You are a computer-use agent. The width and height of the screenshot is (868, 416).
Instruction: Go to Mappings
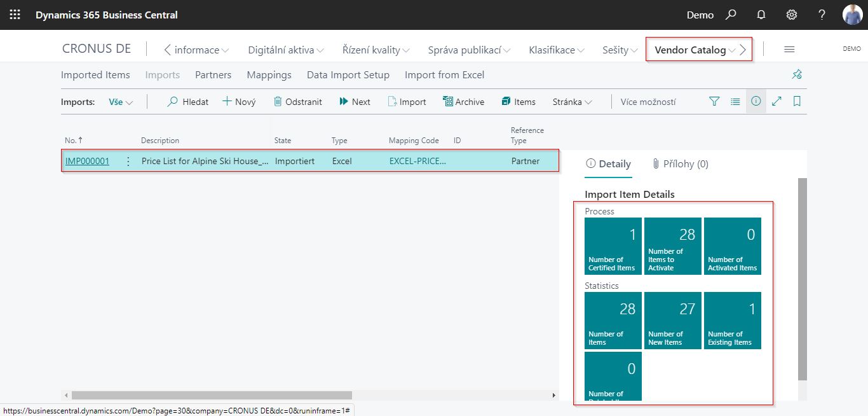coord(269,75)
